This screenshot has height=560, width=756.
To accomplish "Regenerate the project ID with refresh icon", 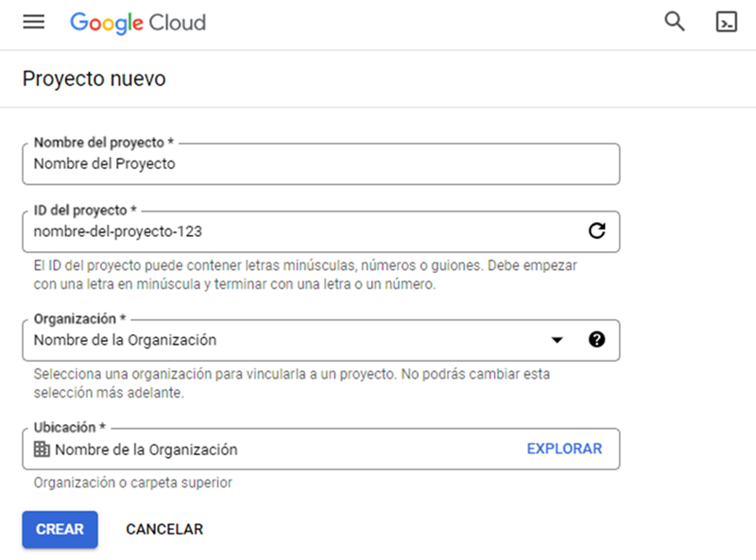I will [x=597, y=230].
